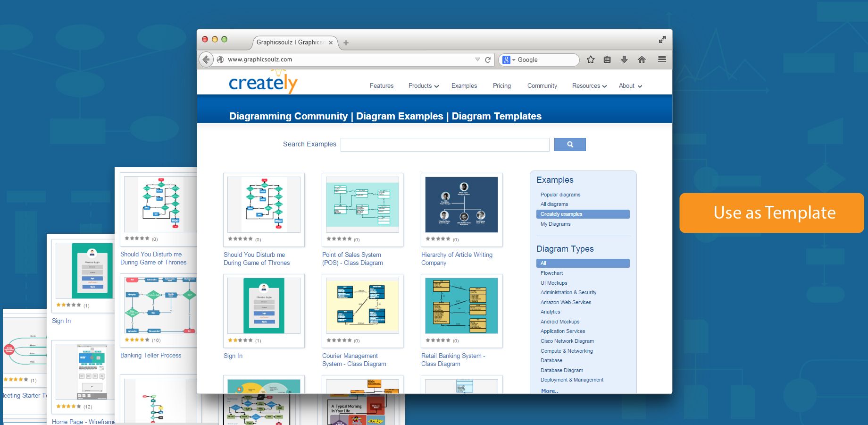The image size is (868, 425).
Task: Enter fullscreen with the expand arrows icon
Action: [x=662, y=40]
